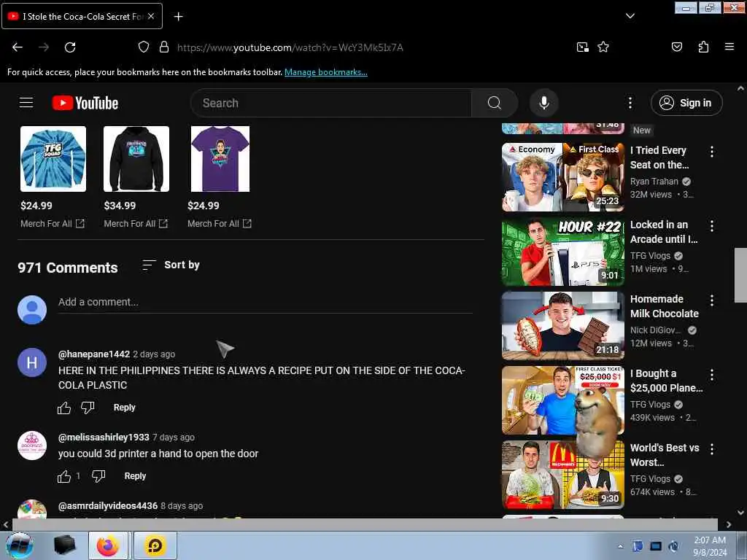Open options for 'I Tried Every Seat' video

coord(712,152)
